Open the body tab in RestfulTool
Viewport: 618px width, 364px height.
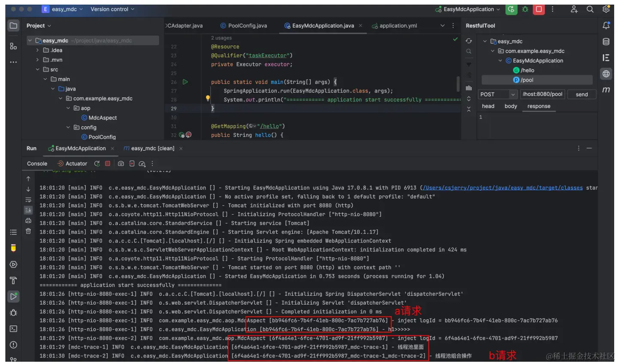tap(511, 106)
